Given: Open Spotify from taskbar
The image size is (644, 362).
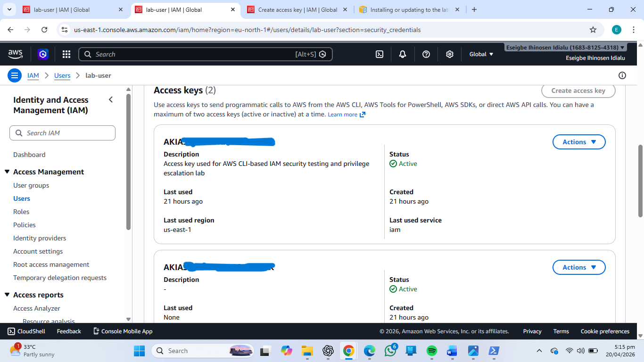Looking at the screenshot, I should pos(431,351).
